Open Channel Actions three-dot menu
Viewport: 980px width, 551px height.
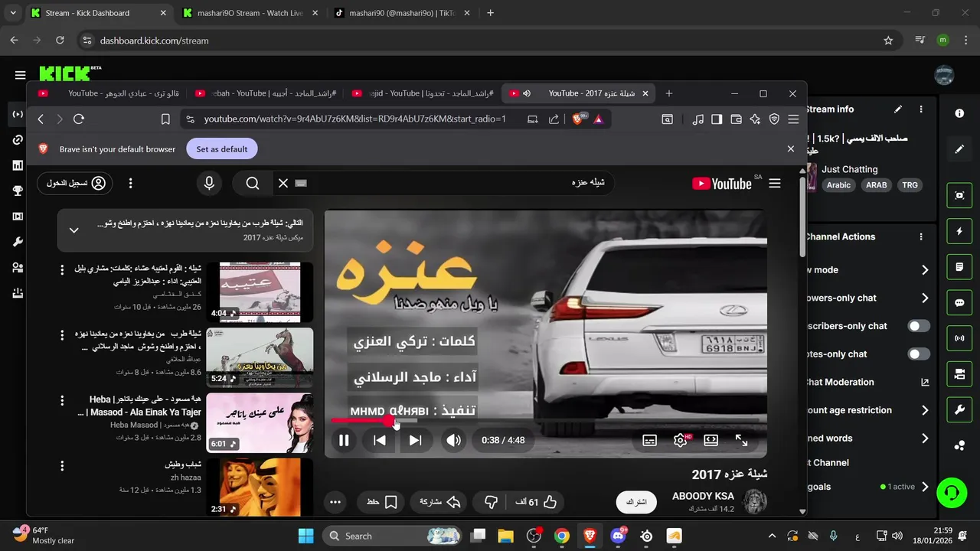point(921,237)
